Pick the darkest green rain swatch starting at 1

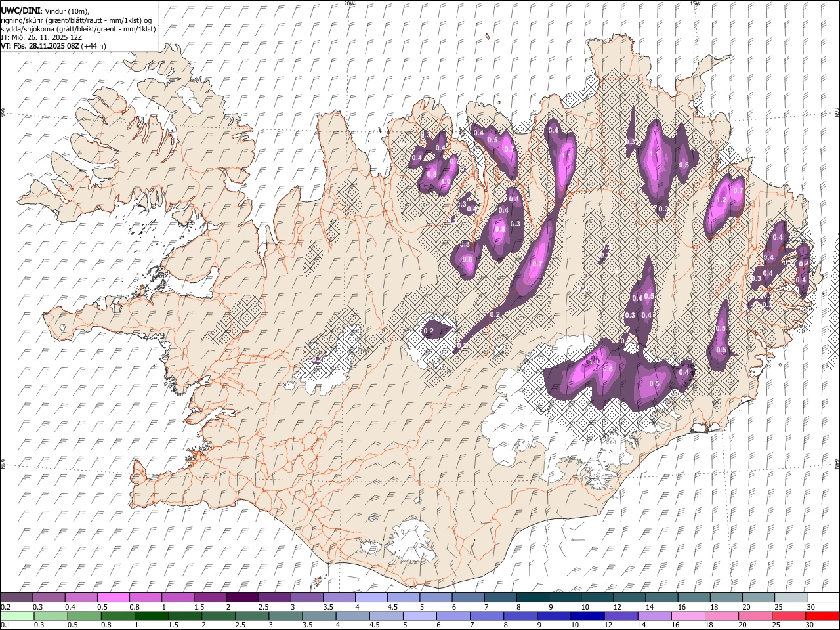151,616
